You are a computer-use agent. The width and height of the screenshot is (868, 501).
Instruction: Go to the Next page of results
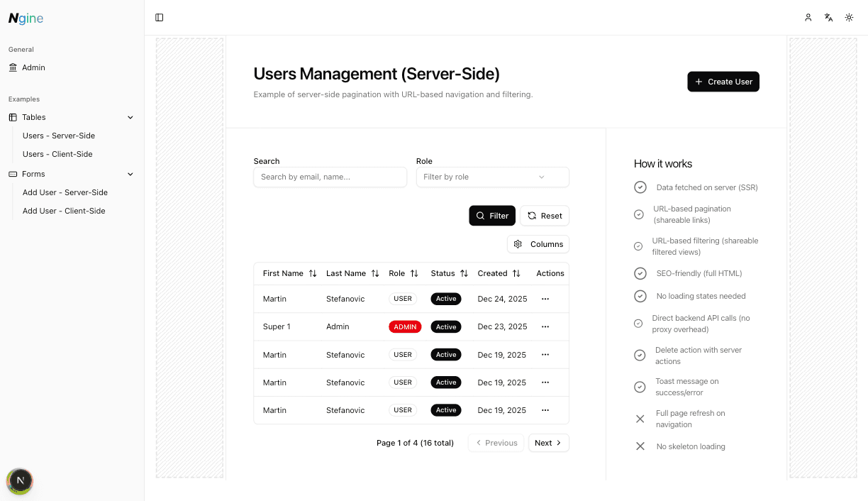point(548,443)
